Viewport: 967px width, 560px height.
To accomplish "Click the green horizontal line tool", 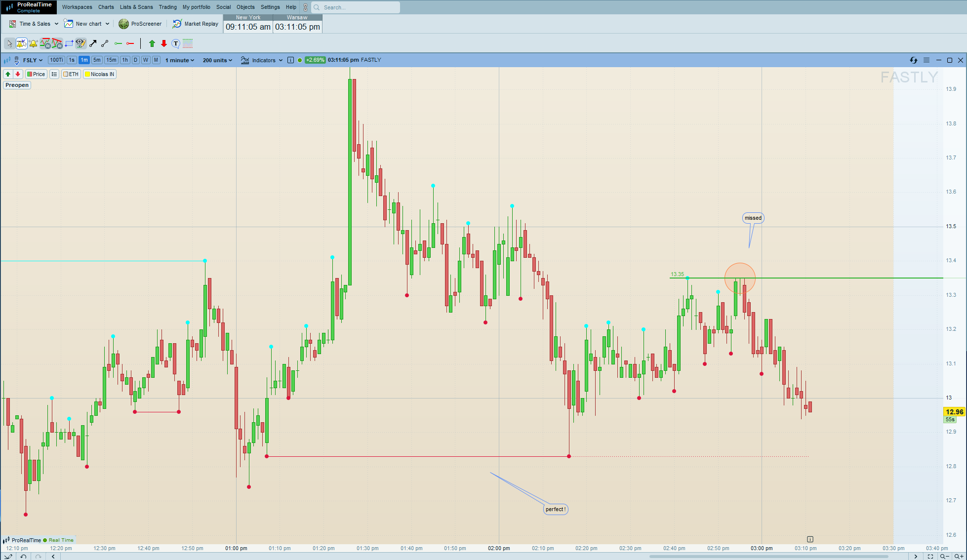I will point(118,44).
